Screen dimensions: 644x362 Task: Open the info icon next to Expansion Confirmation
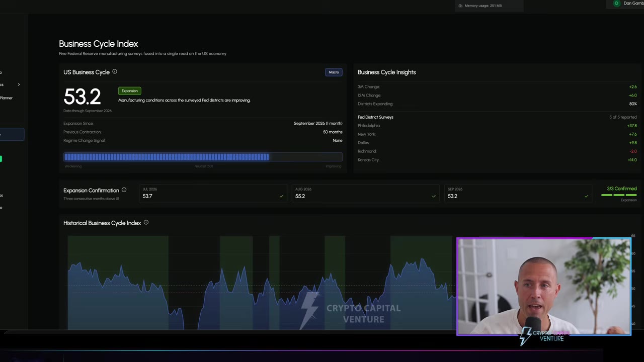(124, 190)
